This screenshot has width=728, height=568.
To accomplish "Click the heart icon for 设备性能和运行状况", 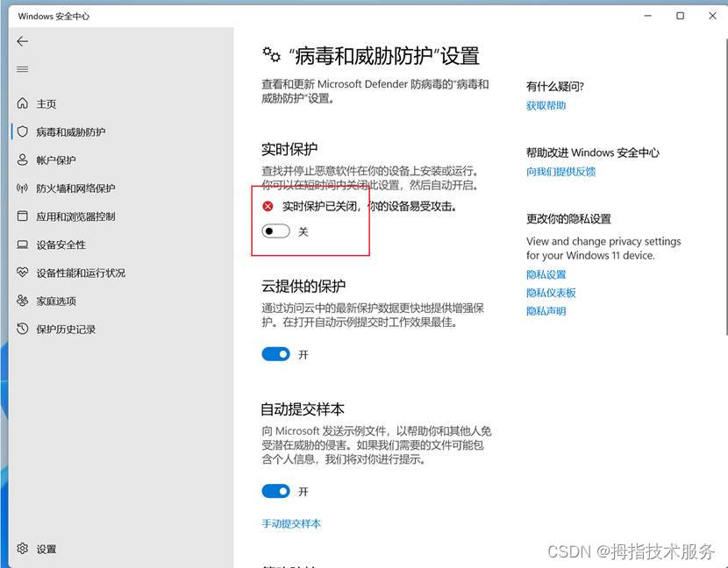I will [22, 273].
